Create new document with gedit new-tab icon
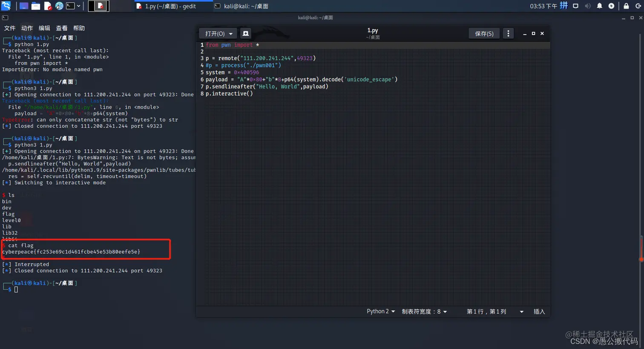This screenshot has height=349, width=644. pyautogui.click(x=245, y=34)
